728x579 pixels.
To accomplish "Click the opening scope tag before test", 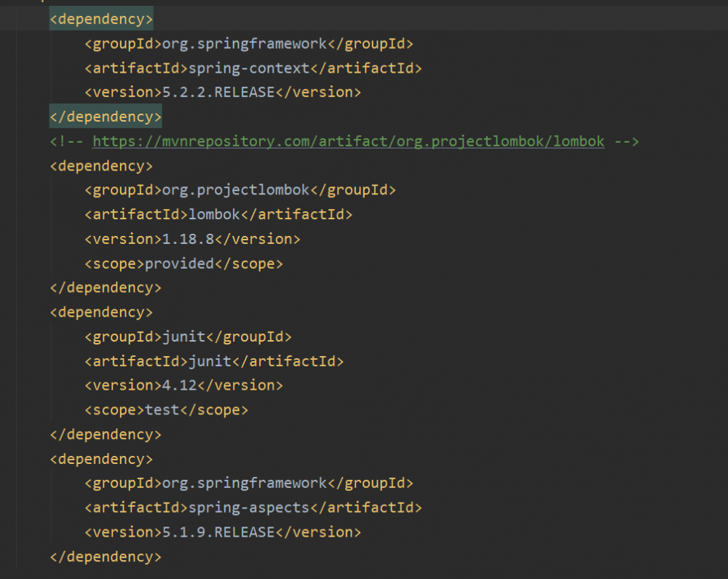I will pyautogui.click(x=114, y=410).
